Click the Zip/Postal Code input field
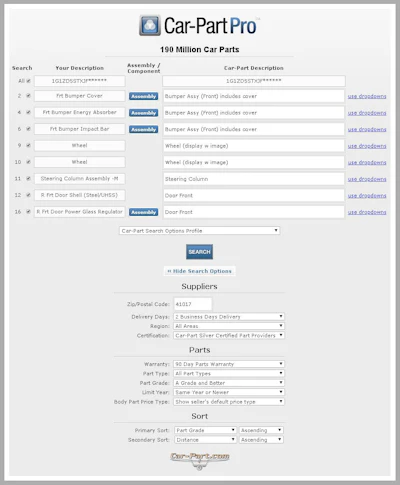The height and width of the screenshot is (485, 400). pyautogui.click(x=193, y=304)
